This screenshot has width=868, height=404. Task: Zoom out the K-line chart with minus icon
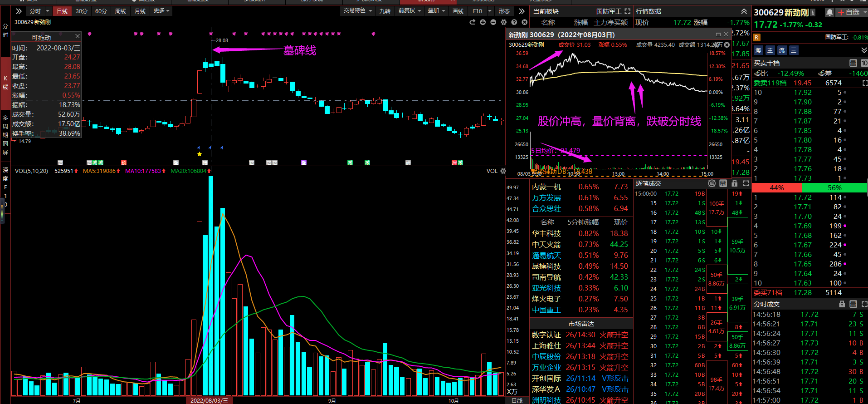(x=493, y=22)
